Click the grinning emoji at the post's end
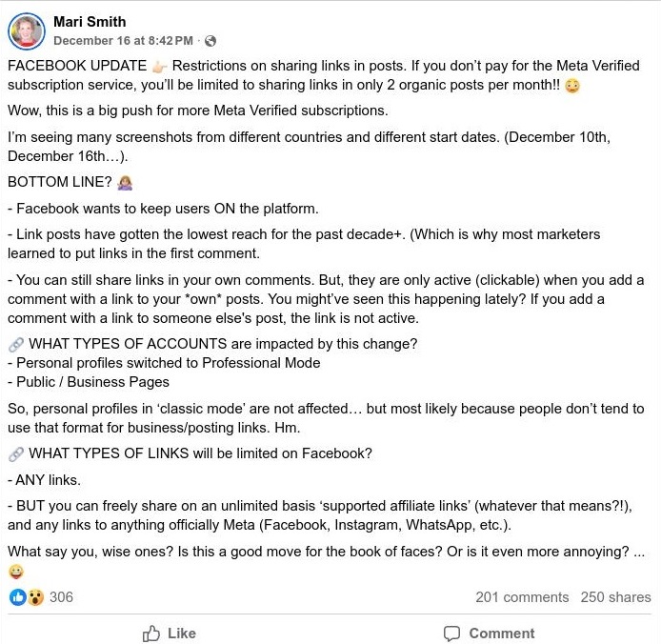Screen dimensions: 661x644 pos(15,572)
